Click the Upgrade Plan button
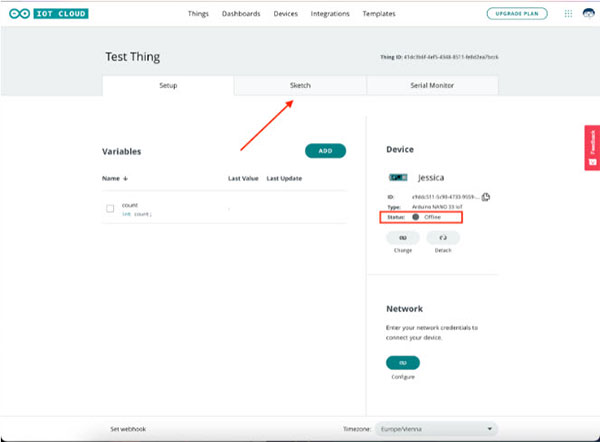Viewport: 600px width, 442px height. (x=517, y=14)
